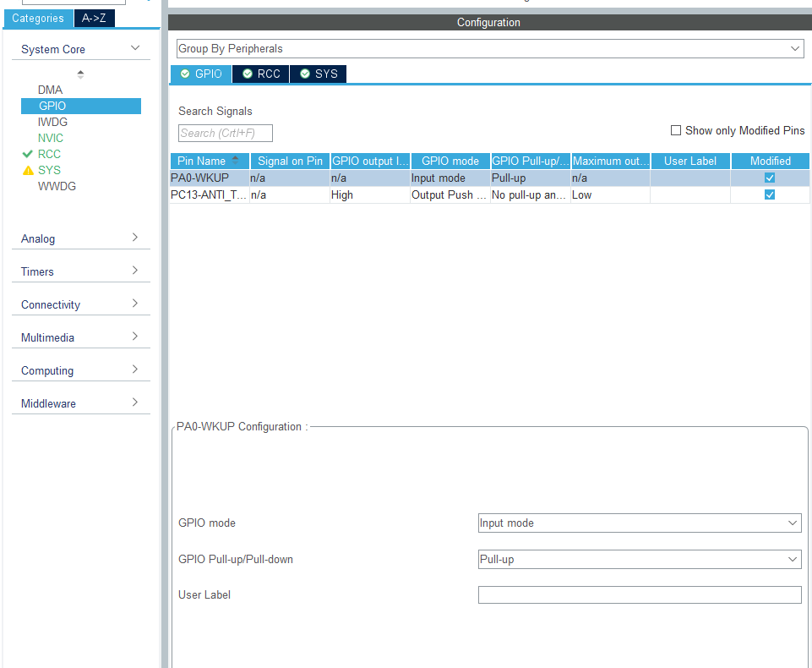
Task: Sort by Modified column header
Action: (770, 161)
